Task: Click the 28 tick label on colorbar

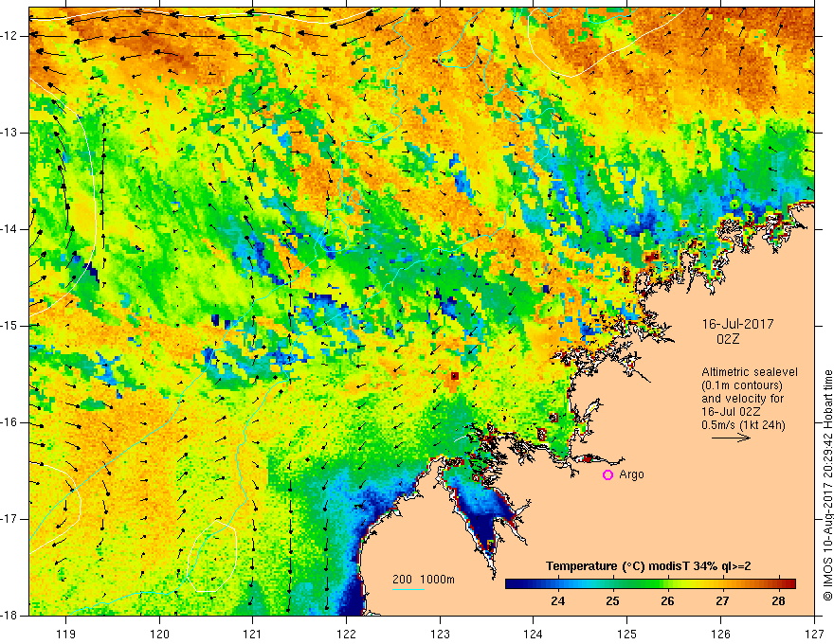Action: [778, 601]
